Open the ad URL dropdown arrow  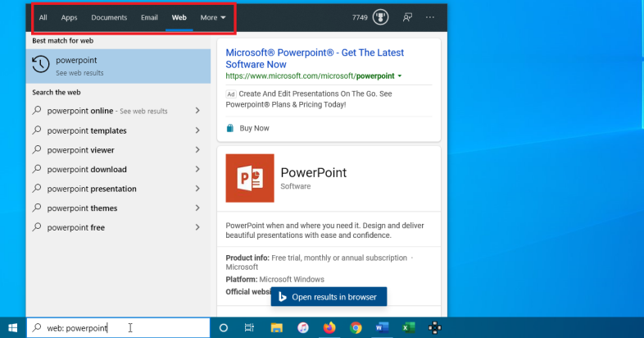click(x=400, y=76)
